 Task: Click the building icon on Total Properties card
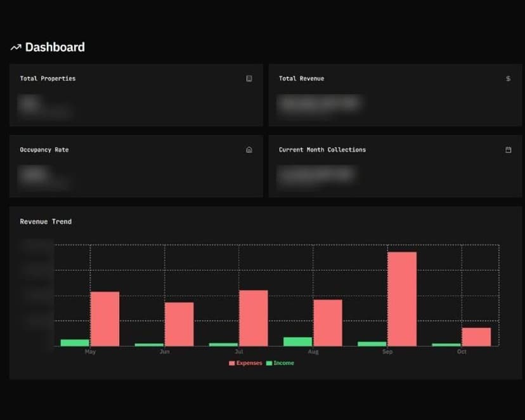tap(249, 79)
